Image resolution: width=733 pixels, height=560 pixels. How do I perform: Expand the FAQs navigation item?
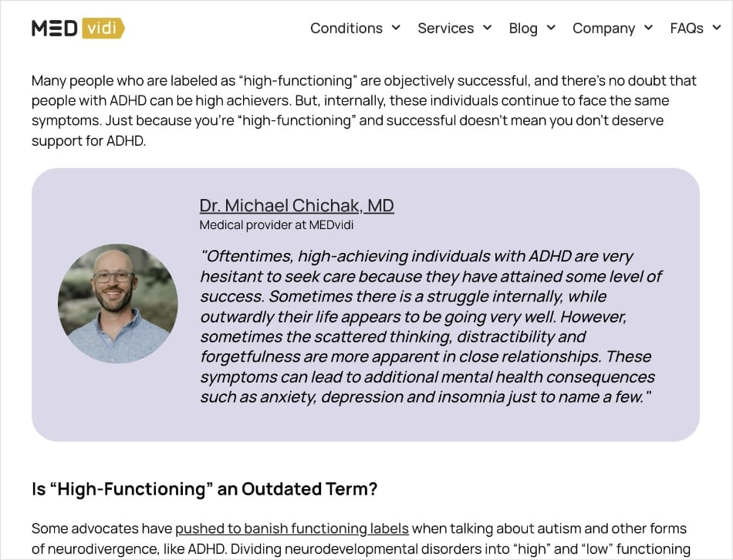pyautogui.click(x=715, y=29)
